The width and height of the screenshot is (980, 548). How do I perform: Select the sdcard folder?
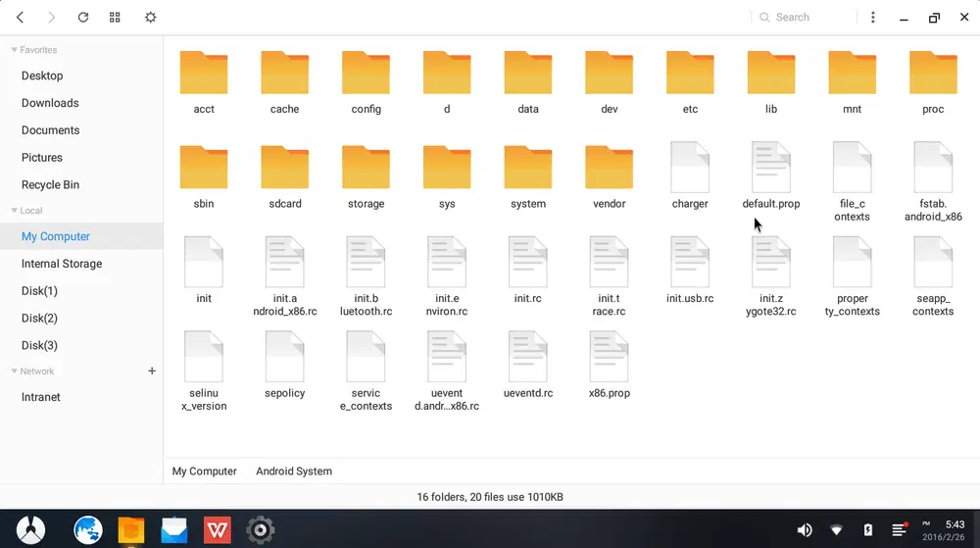tap(285, 177)
